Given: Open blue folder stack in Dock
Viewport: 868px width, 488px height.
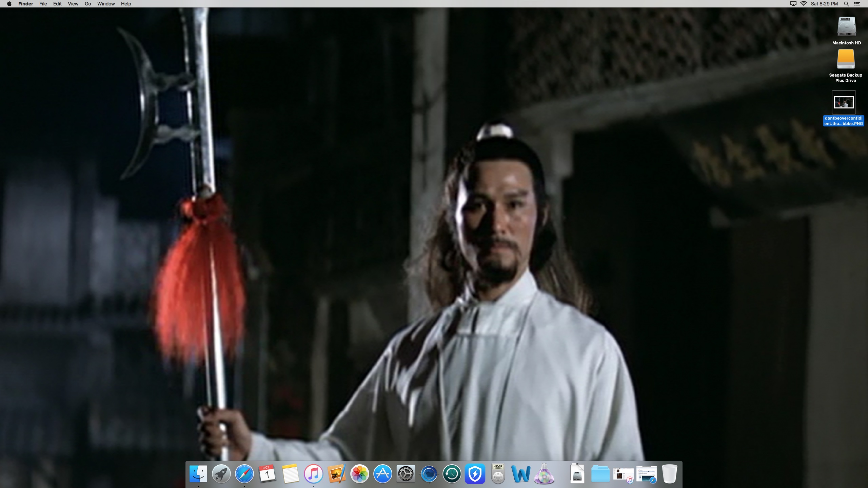Looking at the screenshot, I should [600, 473].
